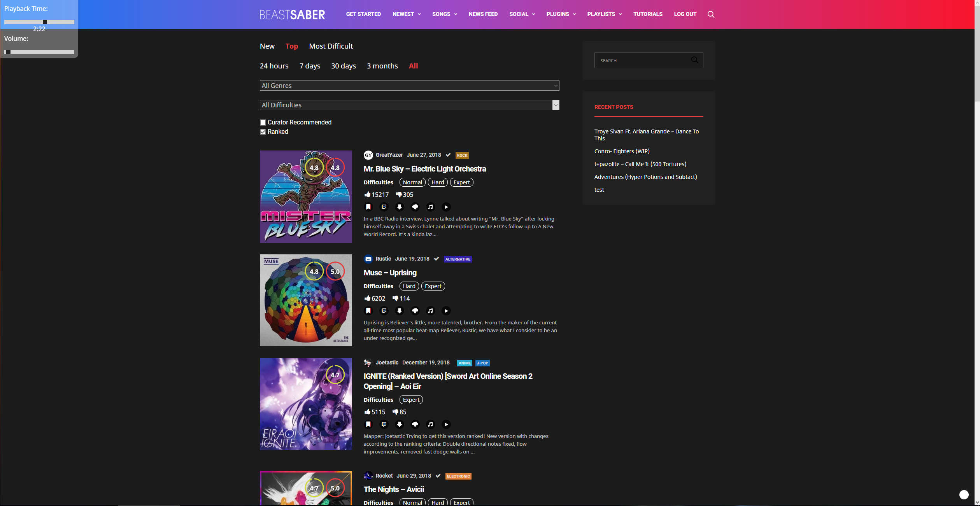Bookmark the Mr. Blue Sky song
The height and width of the screenshot is (506, 980).
[x=368, y=207]
